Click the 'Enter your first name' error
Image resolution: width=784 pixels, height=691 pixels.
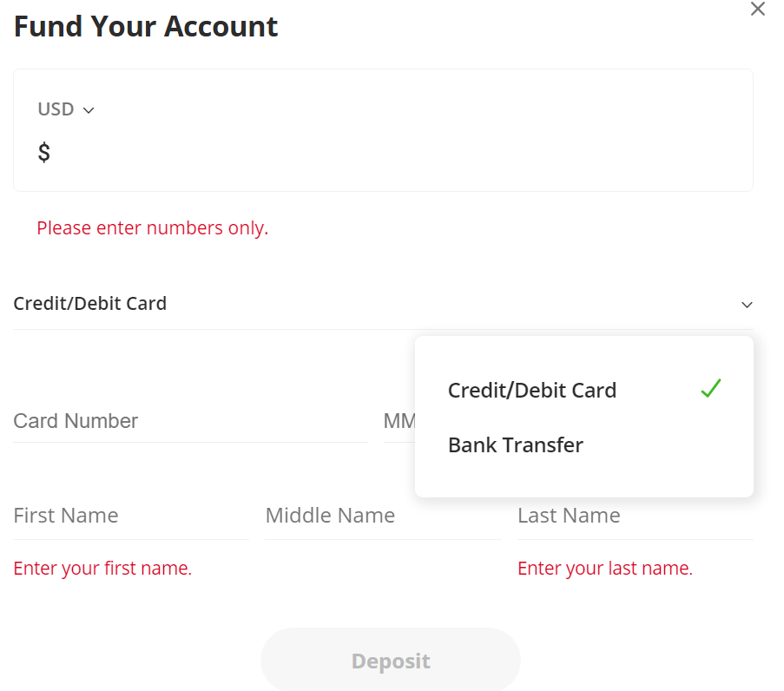click(102, 569)
